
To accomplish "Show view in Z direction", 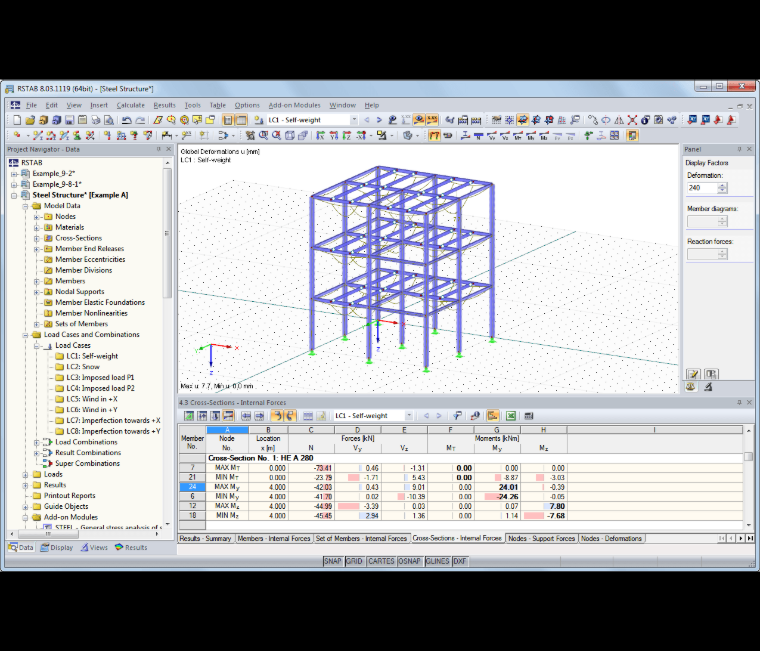I will click(x=347, y=136).
